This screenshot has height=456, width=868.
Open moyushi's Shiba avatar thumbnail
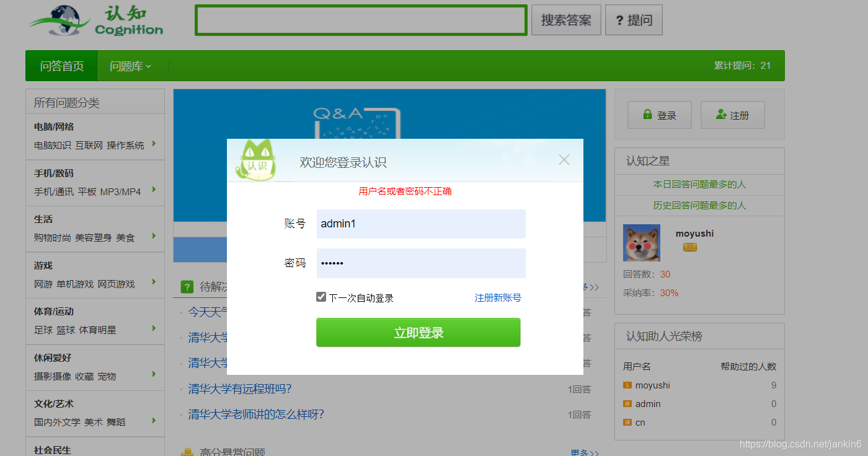642,243
